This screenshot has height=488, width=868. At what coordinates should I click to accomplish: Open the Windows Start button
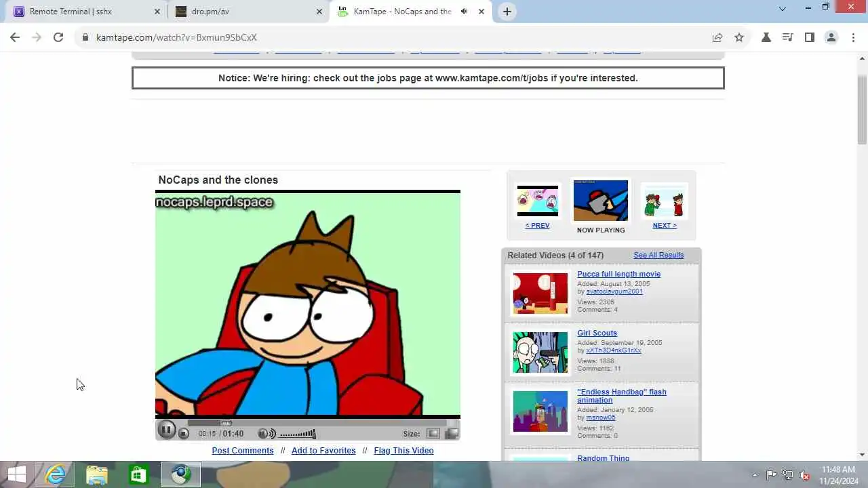16,474
